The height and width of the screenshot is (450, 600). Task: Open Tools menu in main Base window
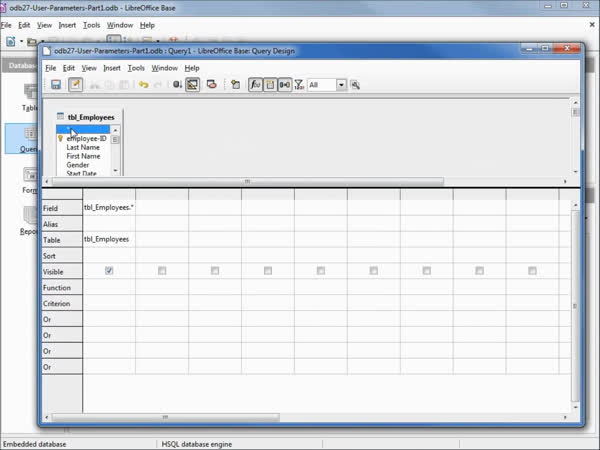[91, 25]
